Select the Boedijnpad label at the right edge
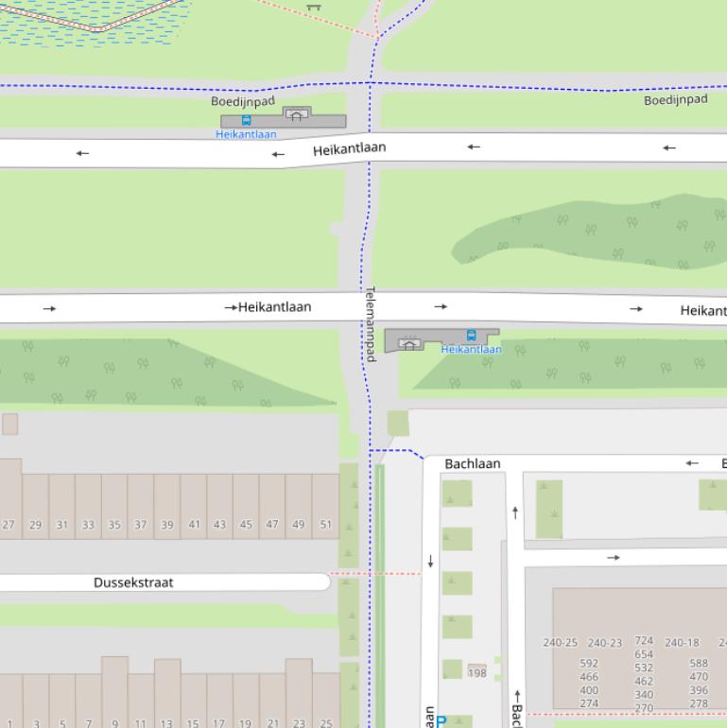 675,99
